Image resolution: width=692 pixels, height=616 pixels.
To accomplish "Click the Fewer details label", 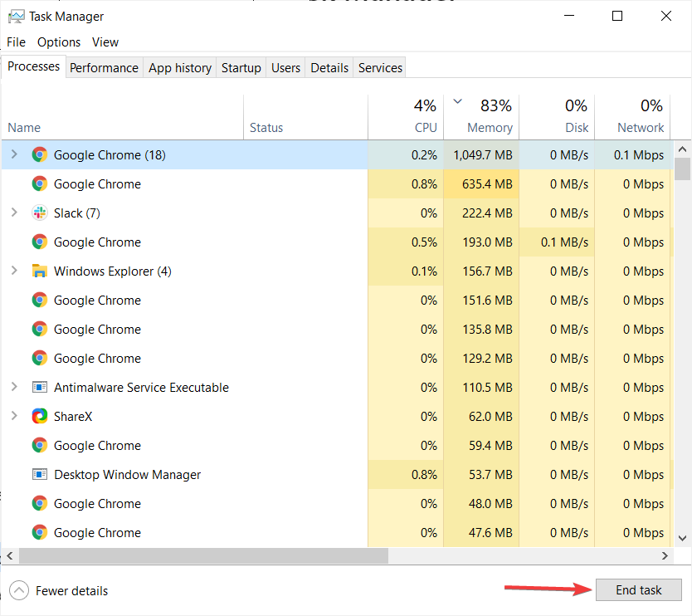I will tap(71, 591).
